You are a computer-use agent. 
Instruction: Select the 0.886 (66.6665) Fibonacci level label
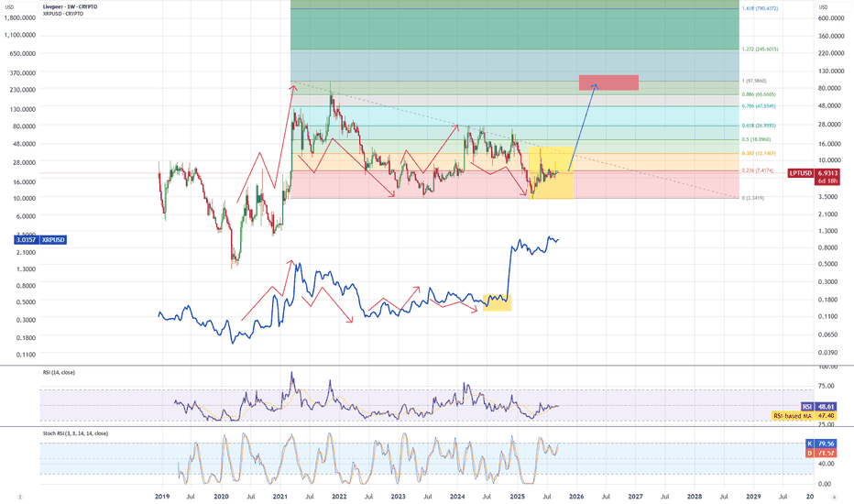tap(759, 94)
